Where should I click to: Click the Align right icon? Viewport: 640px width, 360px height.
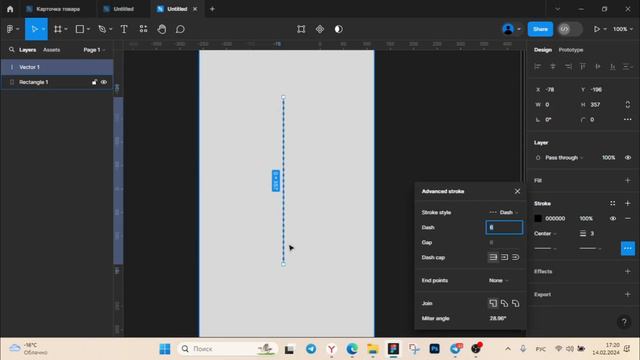pos(568,67)
